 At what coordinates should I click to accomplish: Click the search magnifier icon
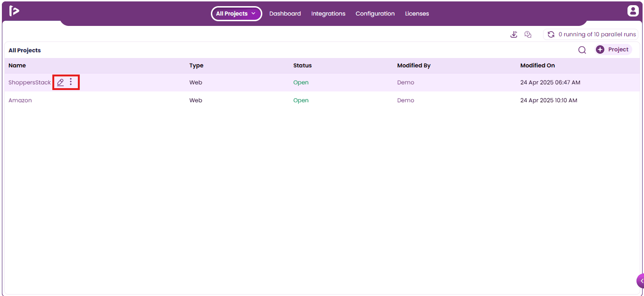582,50
